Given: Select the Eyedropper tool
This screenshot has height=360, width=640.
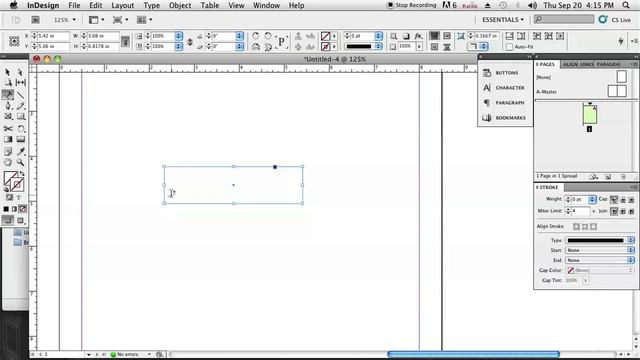Looking at the screenshot, I should pos(20,151).
